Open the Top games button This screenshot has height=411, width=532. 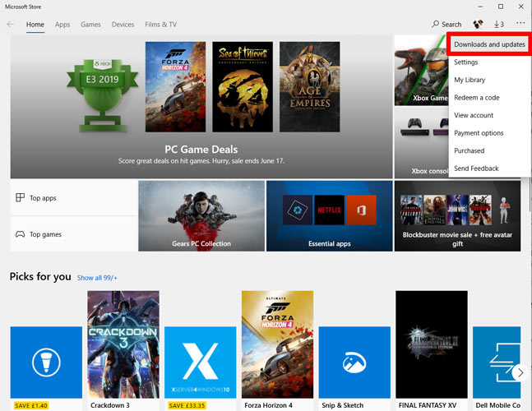[73, 234]
